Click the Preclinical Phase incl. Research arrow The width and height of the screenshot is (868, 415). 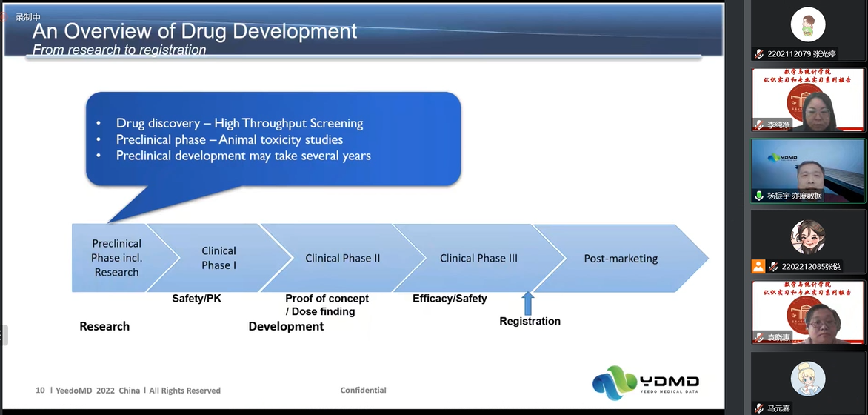point(116,258)
